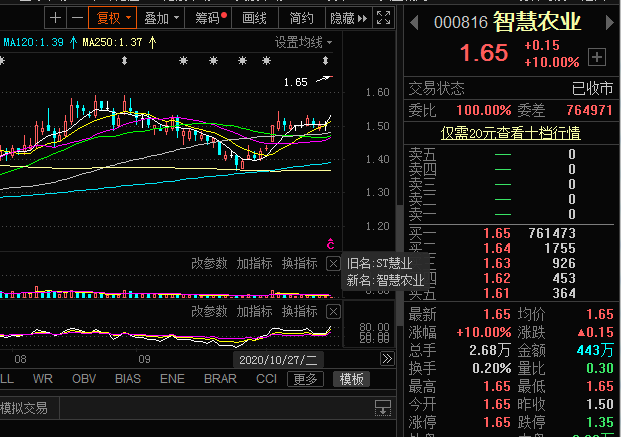Screen dimensions: 621x437
Task: Select the BIAS indicator tab
Action: pyautogui.click(x=128, y=379)
